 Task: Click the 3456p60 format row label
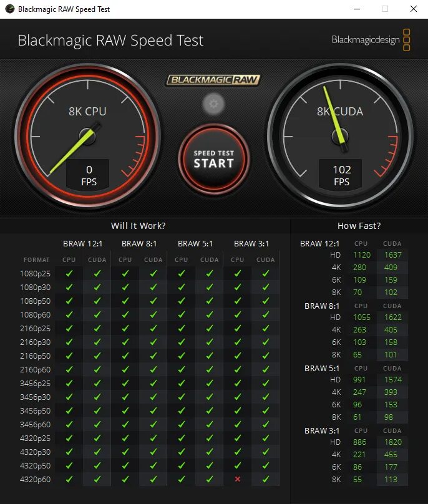(35, 425)
